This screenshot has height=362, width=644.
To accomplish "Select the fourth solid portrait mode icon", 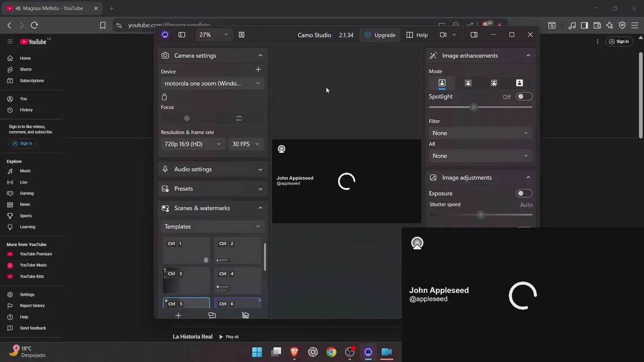I will [520, 83].
